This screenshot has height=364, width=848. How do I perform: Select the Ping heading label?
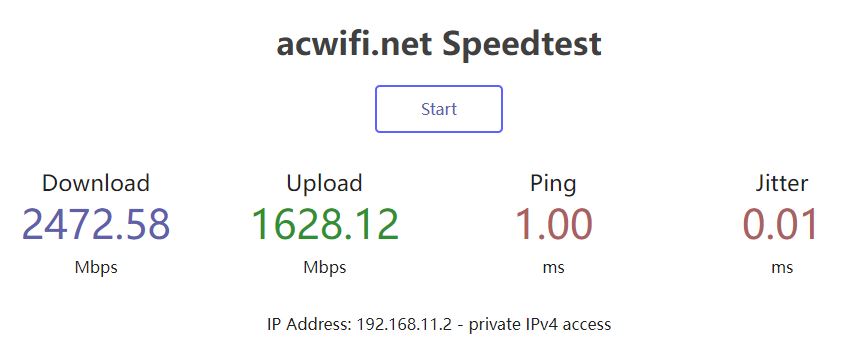pos(553,184)
